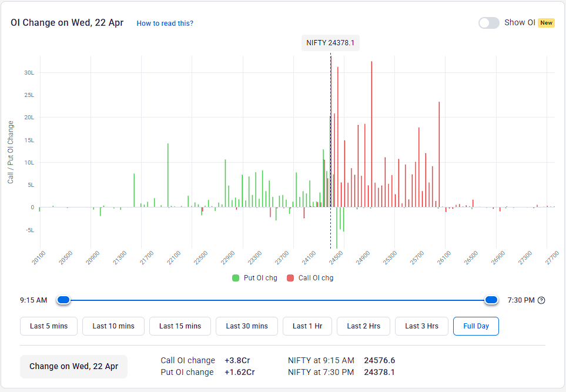The height and width of the screenshot is (392, 566).
Task: Open the Change on Wed, 22 Apr selector
Action: click(73, 366)
